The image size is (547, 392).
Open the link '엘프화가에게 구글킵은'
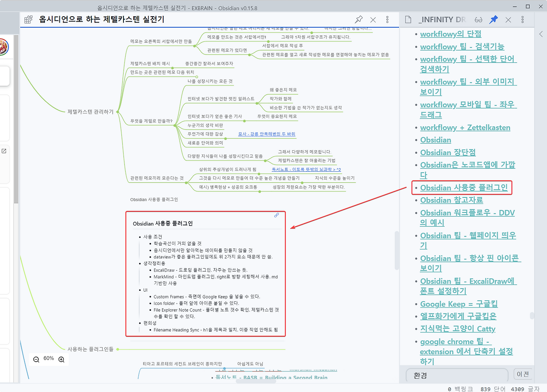point(458,316)
